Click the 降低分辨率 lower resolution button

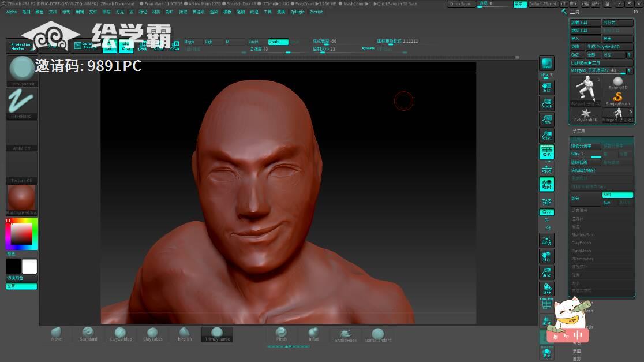point(585,146)
